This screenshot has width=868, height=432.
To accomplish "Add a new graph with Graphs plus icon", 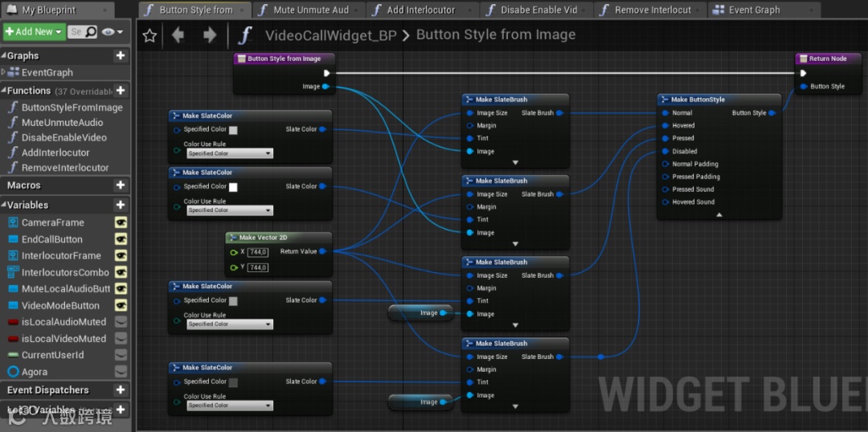I will point(120,55).
